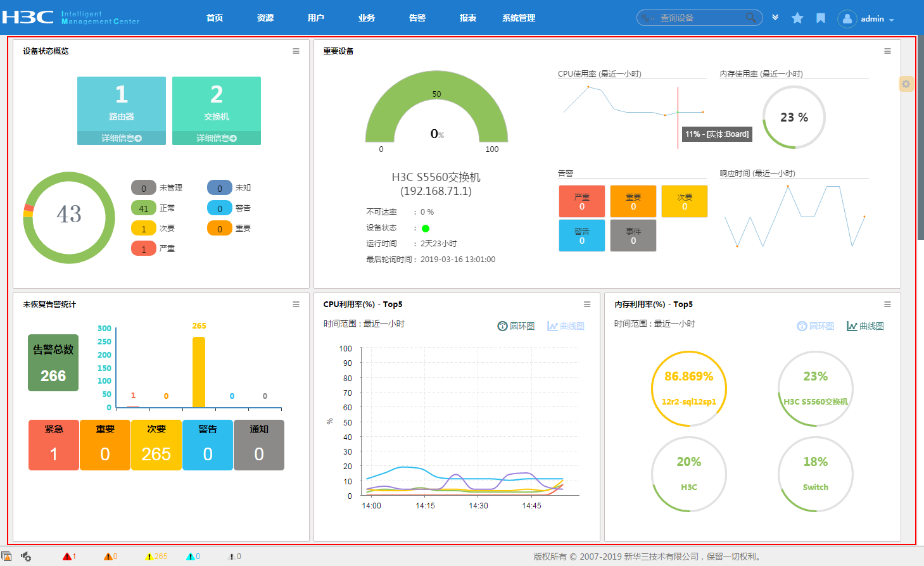924x566 pixels.
Task: Open the 资源 menu
Action: [x=265, y=18]
